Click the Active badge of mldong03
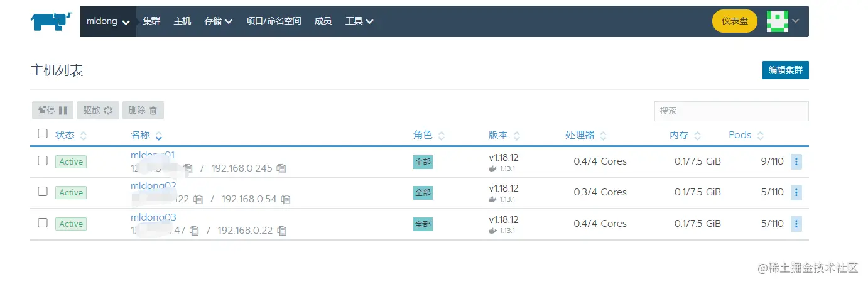The height and width of the screenshot is (284, 868). pyautogui.click(x=71, y=224)
